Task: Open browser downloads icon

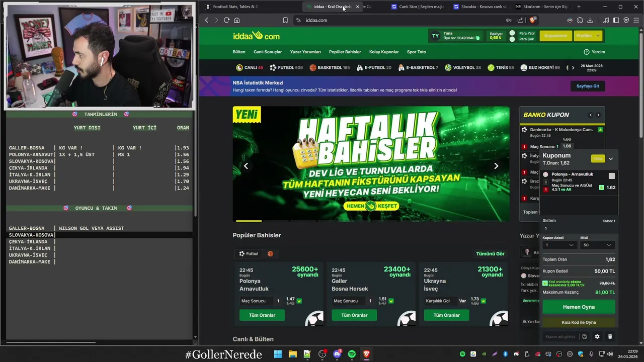Action: pyautogui.click(x=590, y=20)
